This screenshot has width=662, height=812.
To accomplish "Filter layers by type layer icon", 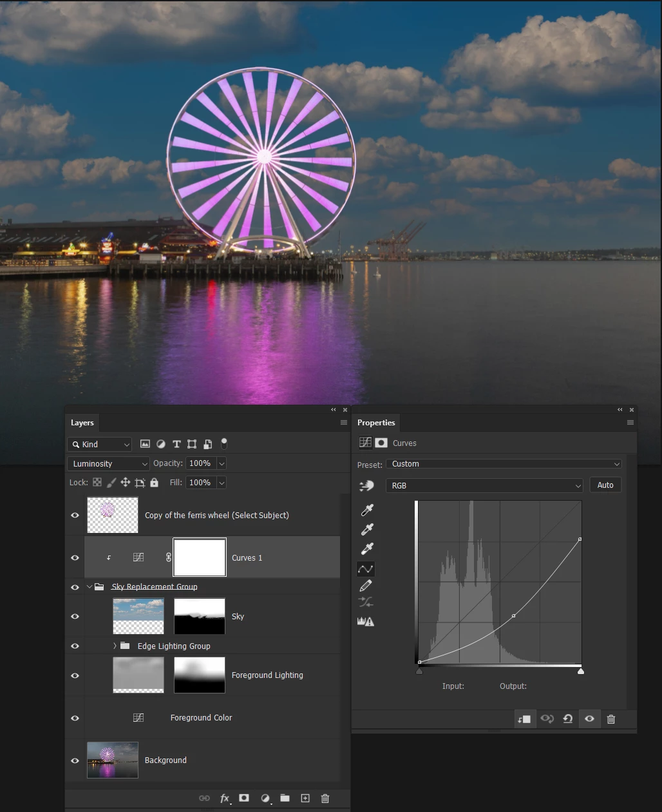I will point(176,444).
